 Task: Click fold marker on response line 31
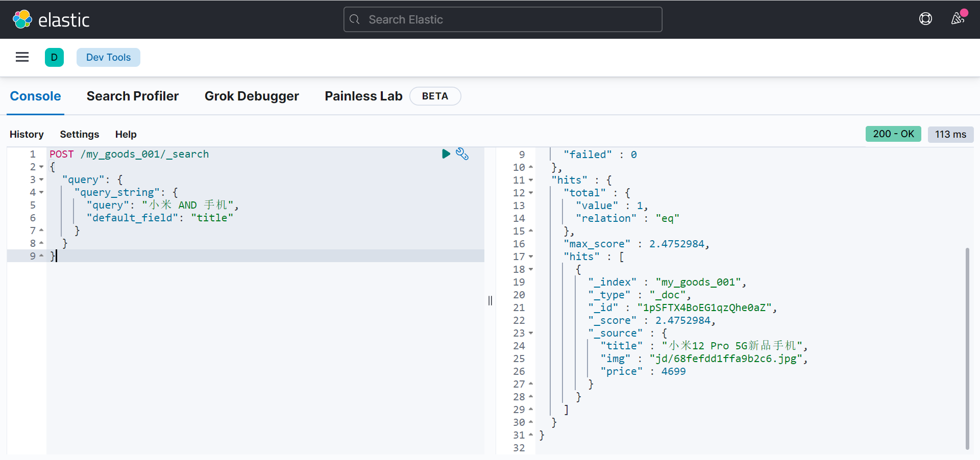click(531, 435)
